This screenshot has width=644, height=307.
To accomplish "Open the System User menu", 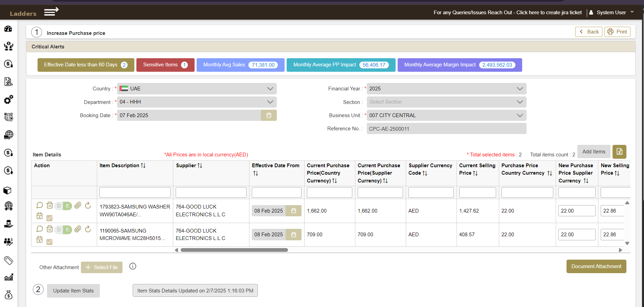I will click(612, 13).
